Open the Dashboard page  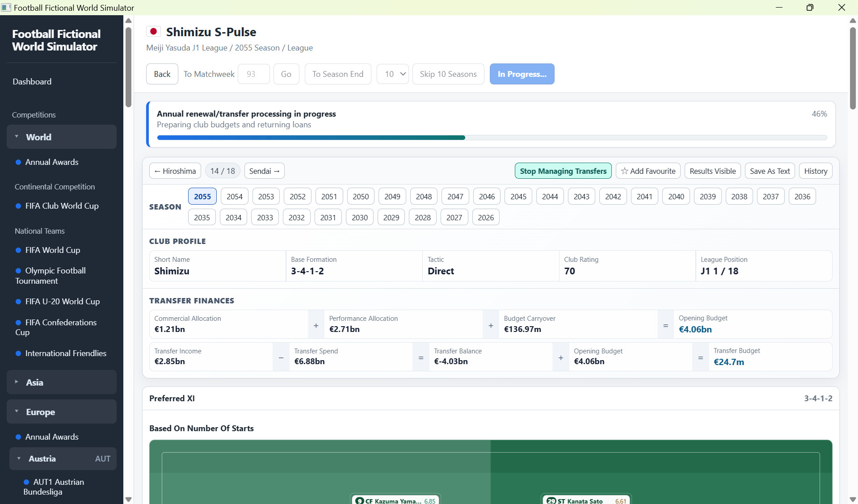[32, 82]
